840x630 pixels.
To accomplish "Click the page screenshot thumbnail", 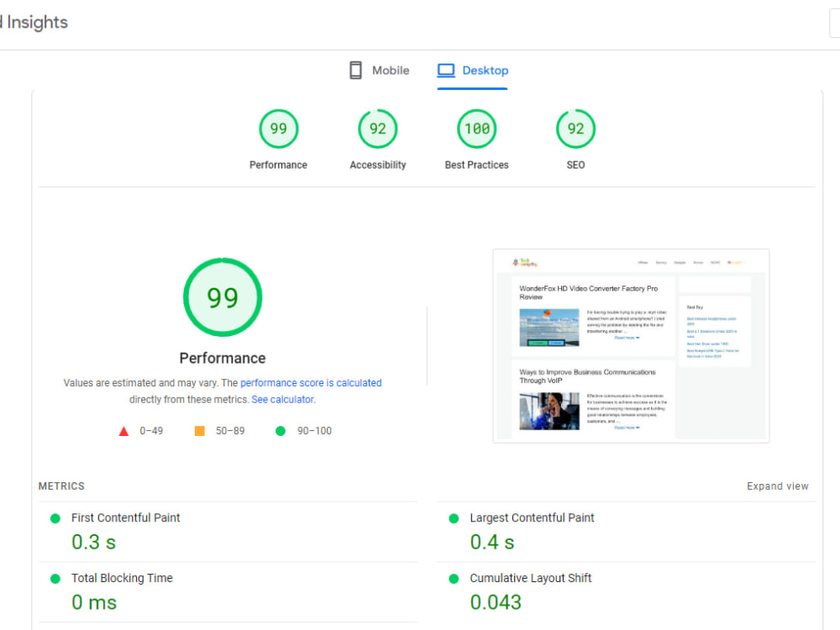I will coord(631,345).
